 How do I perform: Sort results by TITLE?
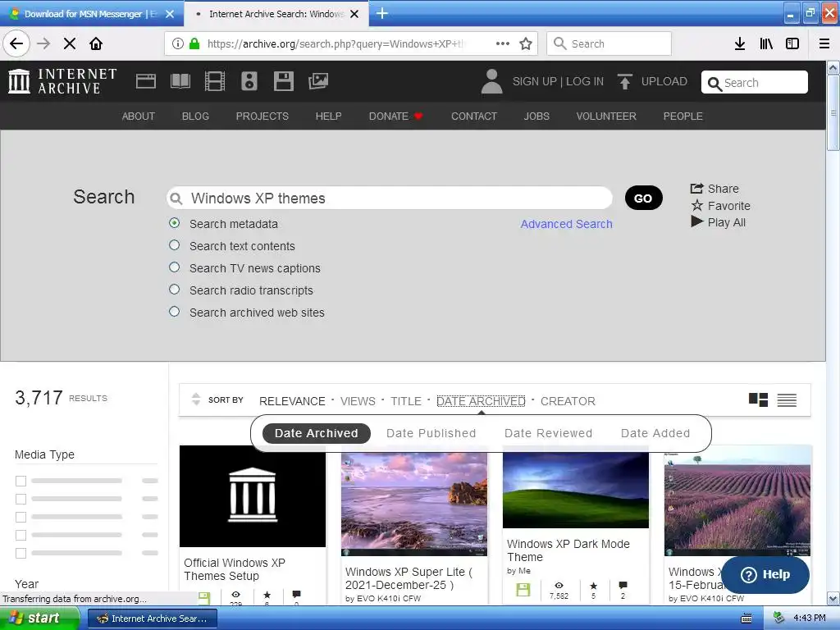click(x=405, y=401)
